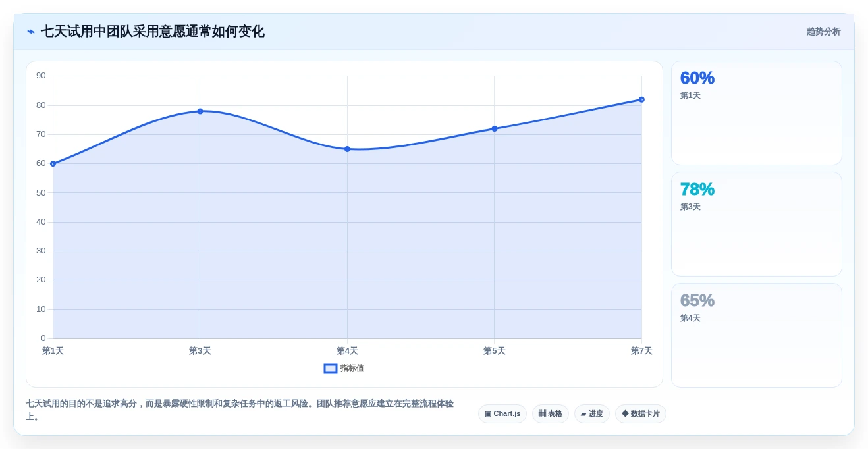
Task: Click the 第4天 label under 65%
Action: (x=690, y=319)
